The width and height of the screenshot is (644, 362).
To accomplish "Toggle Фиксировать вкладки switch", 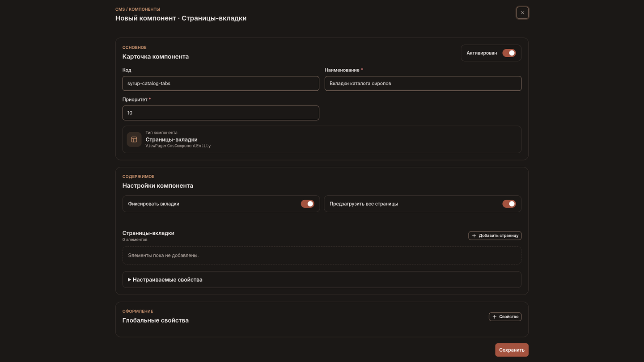I will [x=307, y=204].
